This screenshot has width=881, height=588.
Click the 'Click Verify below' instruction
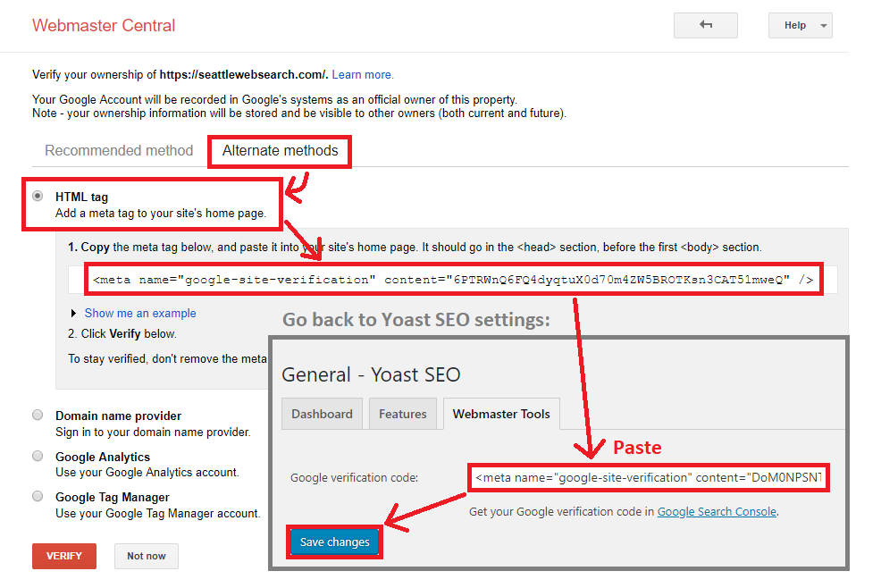(x=122, y=334)
